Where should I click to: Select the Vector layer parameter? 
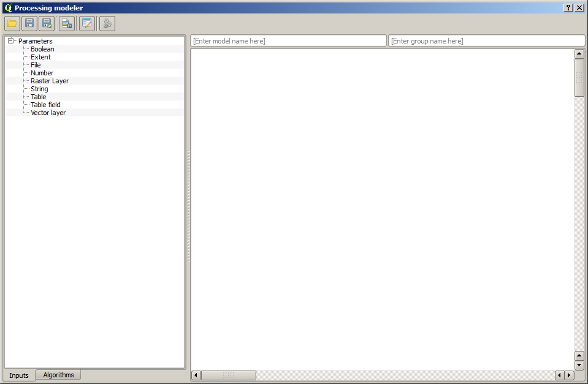pyautogui.click(x=48, y=113)
